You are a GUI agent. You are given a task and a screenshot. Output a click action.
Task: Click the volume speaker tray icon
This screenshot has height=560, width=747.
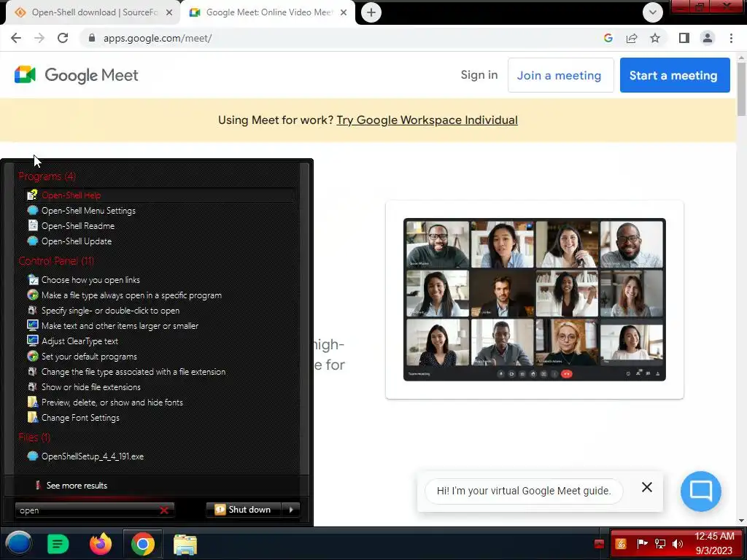[678, 544]
